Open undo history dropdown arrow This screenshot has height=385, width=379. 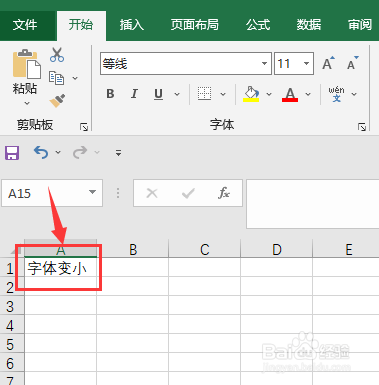click(x=58, y=153)
